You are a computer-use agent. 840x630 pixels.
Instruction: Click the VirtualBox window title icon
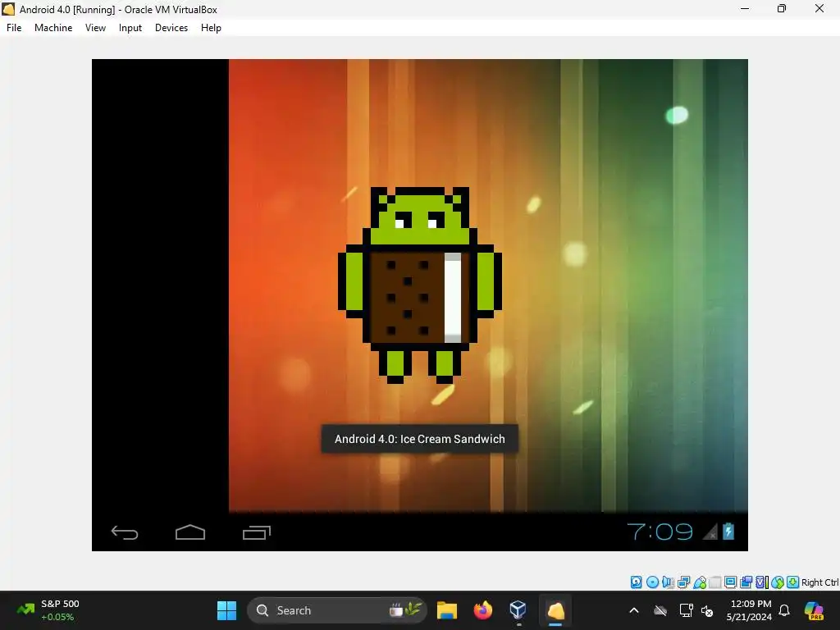(8, 9)
